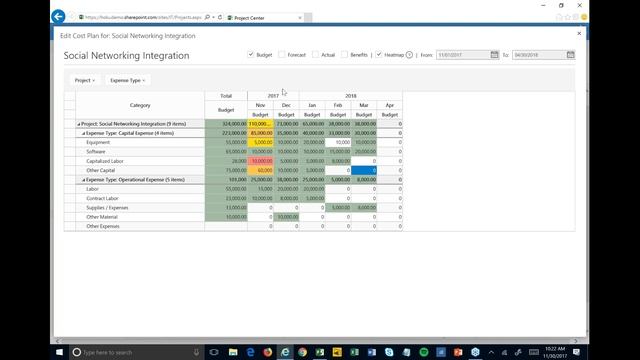Viewport: 640px width, 360px height.
Task: Open Word from the taskbar
Action: tap(372, 352)
